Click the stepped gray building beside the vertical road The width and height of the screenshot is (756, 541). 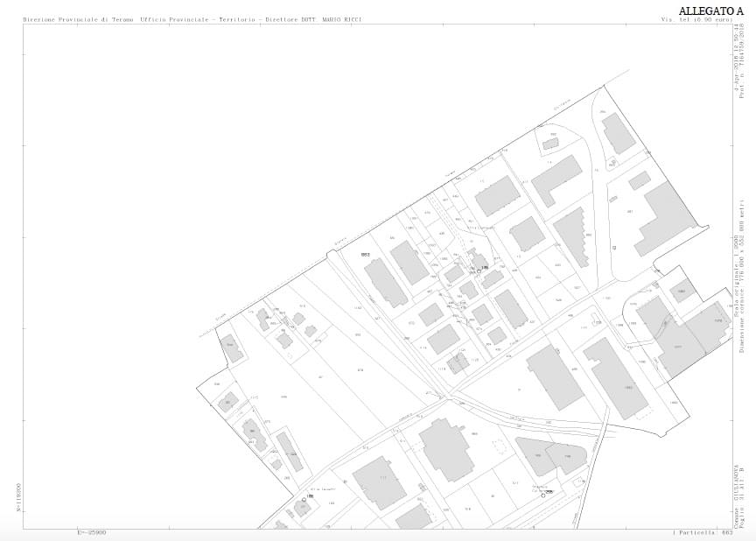coord(571,235)
